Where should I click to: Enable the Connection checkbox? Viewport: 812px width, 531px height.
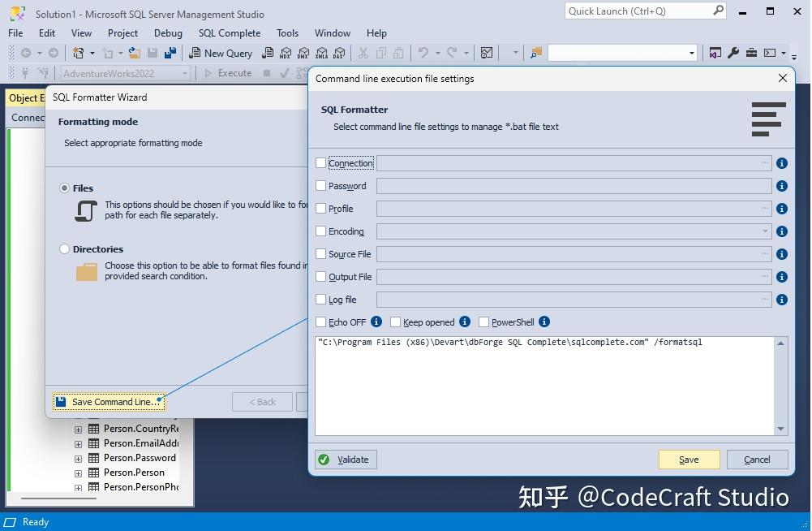[x=320, y=163]
